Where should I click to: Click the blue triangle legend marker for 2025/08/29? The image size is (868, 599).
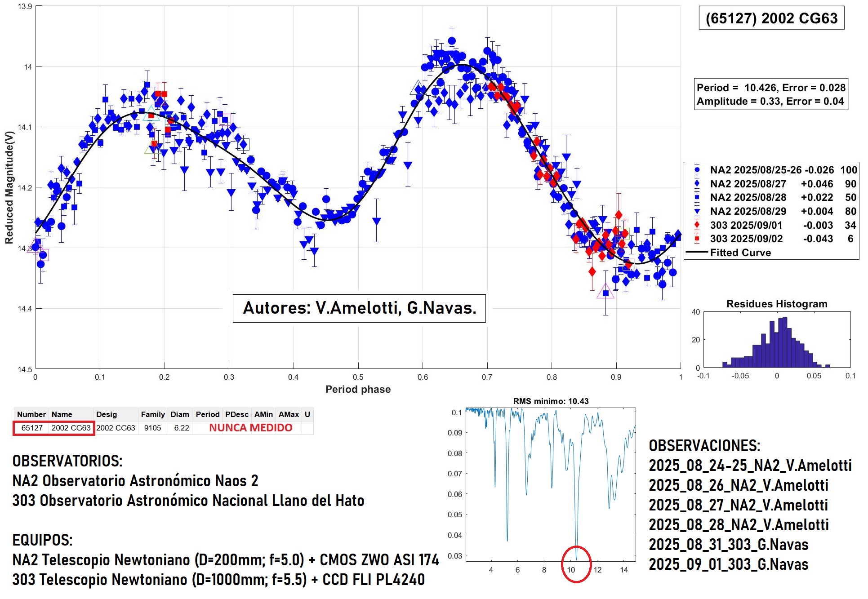point(697,211)
